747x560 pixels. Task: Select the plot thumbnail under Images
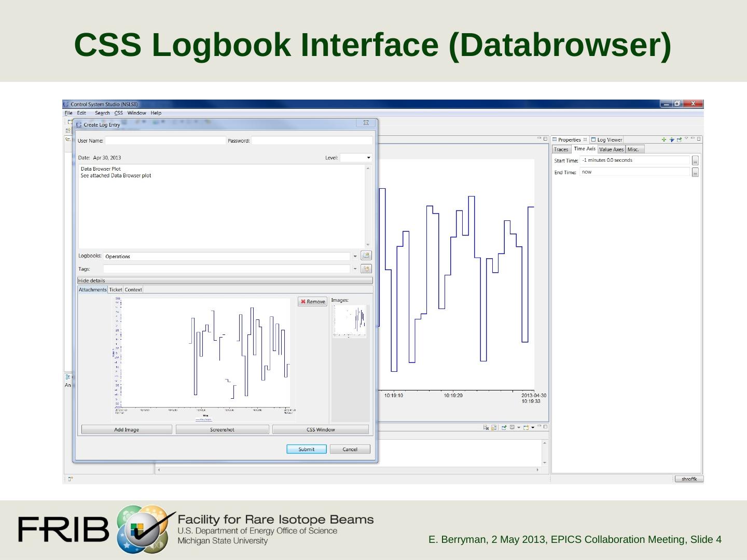tap(350, 321)
